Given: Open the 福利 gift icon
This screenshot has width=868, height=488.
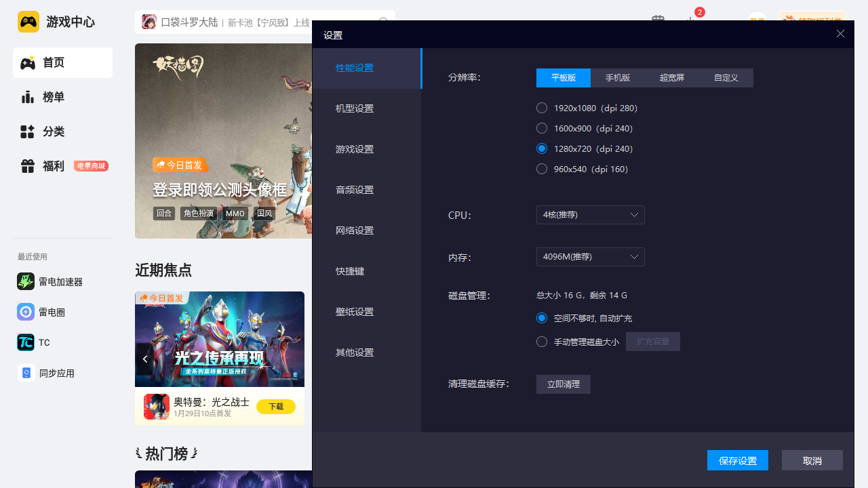Looking at the screenshot, I should (27, 166).
